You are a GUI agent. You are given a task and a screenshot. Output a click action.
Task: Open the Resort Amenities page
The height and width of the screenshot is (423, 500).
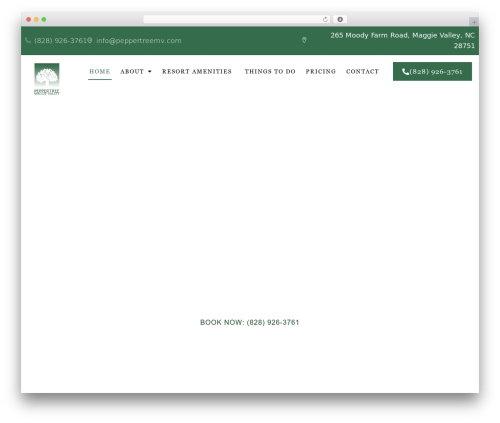(x=197, y=71)
